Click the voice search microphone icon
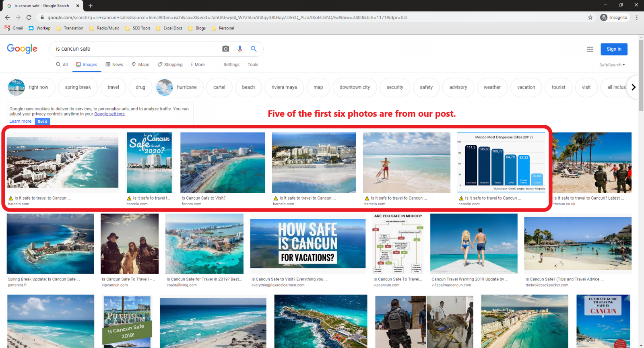 [x=239, y=49]
